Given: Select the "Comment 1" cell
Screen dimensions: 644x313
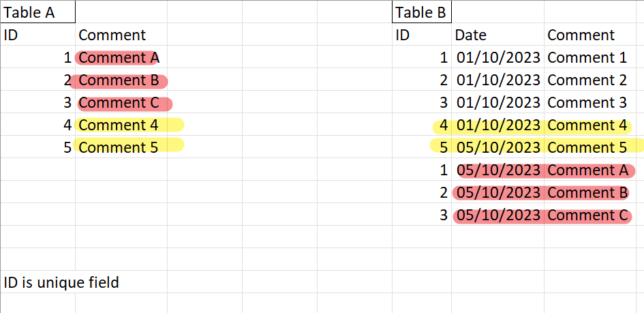Looking at the screenshot, I should coord(589,57).
